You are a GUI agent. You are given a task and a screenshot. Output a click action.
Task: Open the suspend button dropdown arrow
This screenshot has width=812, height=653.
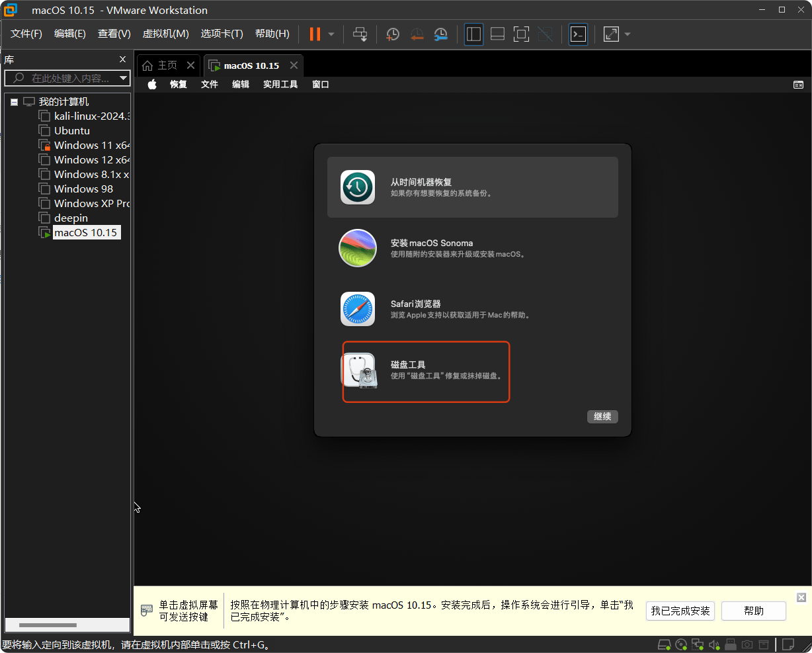tap(330, 34)
